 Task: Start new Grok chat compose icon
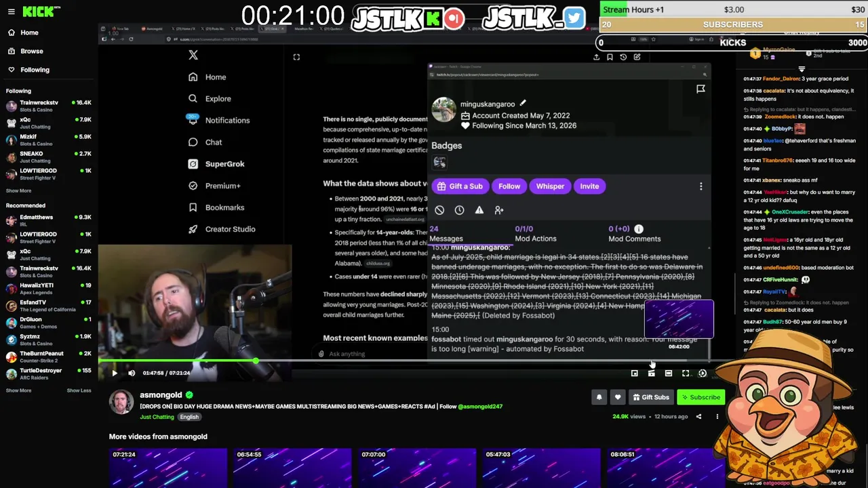point(637,57)
